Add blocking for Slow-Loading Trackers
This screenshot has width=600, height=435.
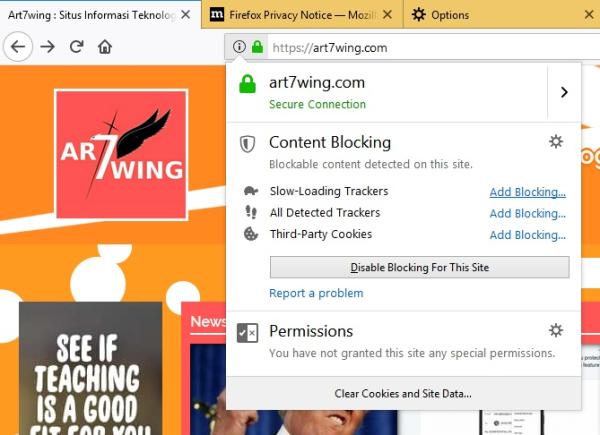click(527, 192)
